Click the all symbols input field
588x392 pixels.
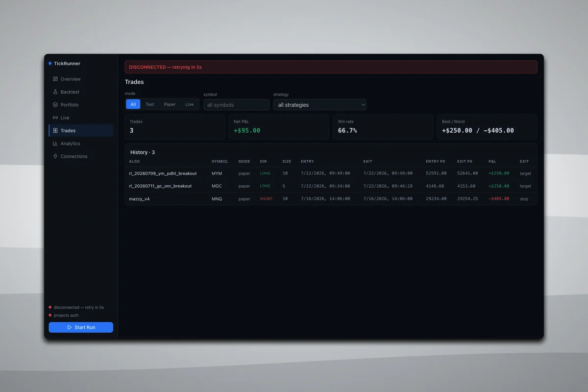(x=237, y=105)
